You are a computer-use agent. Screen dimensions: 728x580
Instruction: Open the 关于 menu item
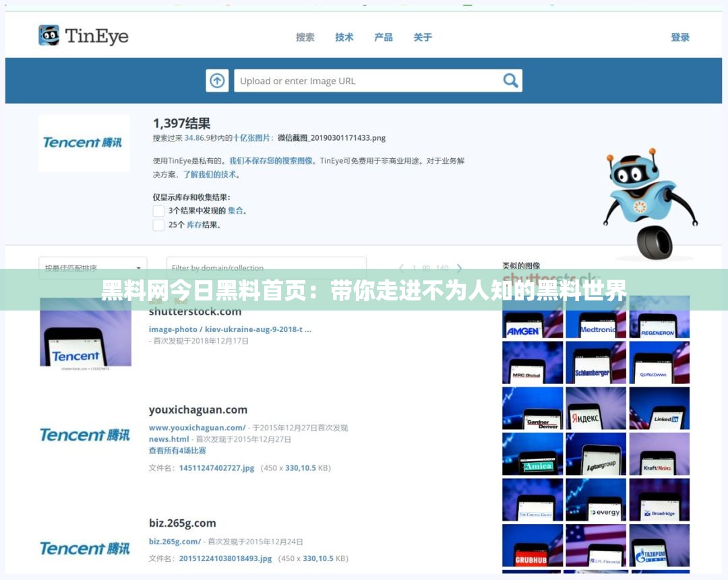pos(423,37)
